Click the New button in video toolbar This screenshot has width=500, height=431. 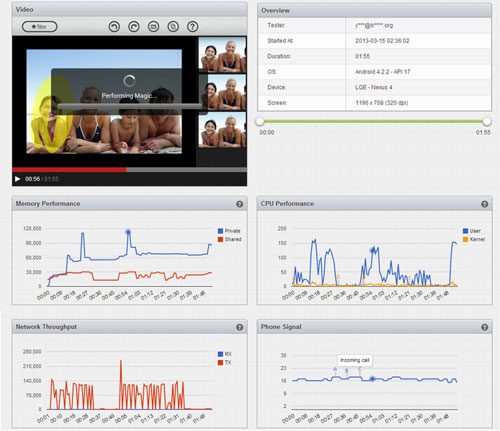coord(39,26)
